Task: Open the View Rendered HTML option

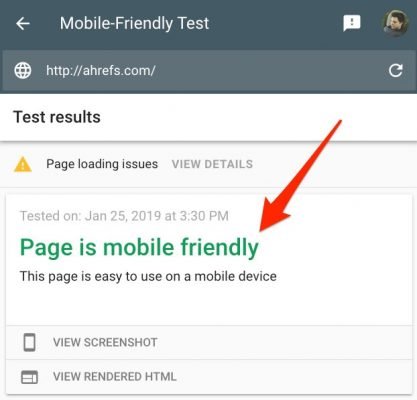Action: (x=209, y=377)
